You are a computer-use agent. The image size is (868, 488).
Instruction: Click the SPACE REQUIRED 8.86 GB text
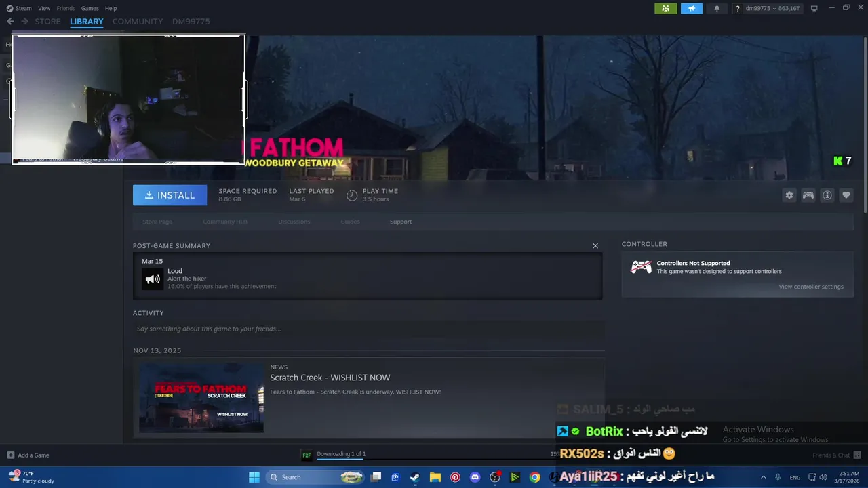248,195
